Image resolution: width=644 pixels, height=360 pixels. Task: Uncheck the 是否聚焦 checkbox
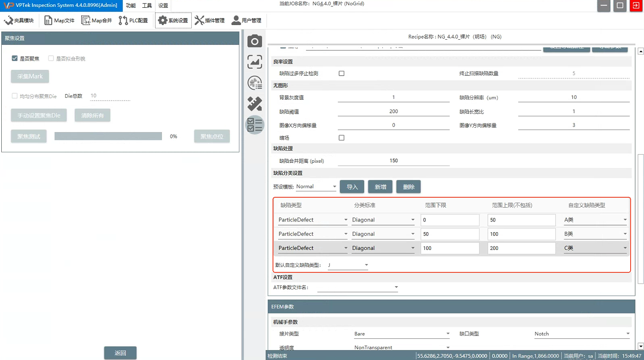[15, 58]
